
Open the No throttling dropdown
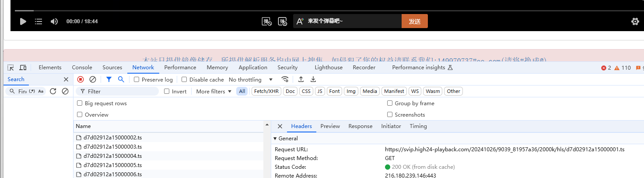tap(251, 80)
